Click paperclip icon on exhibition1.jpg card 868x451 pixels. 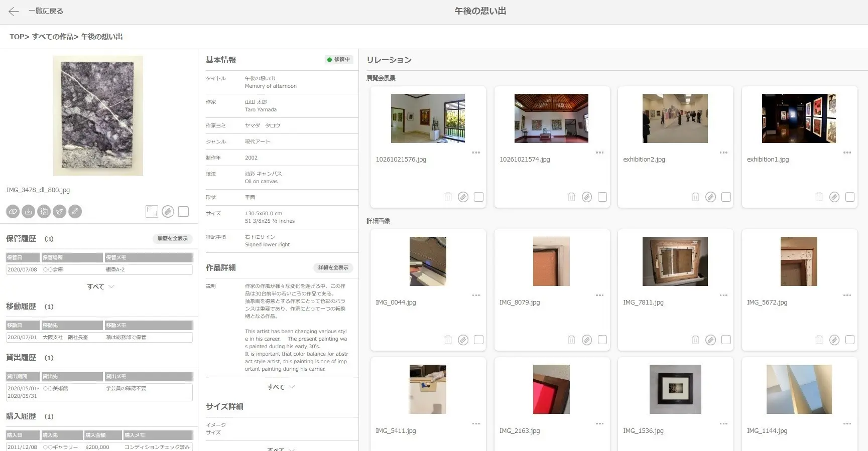click(x=834, y=197)
